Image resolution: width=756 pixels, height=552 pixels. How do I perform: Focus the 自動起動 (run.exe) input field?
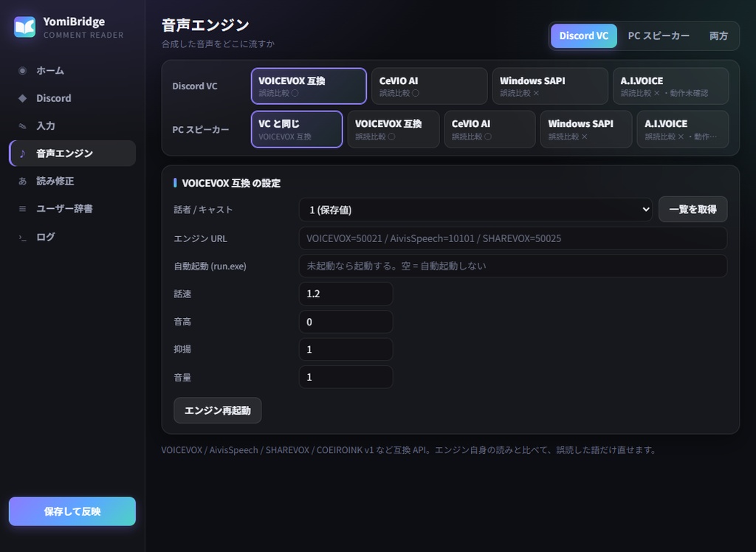click(513, 266)
